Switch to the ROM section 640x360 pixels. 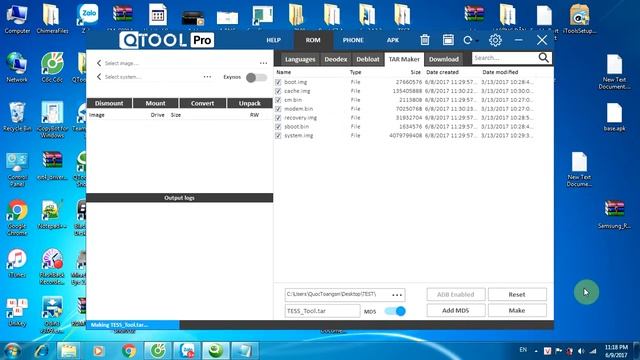tap(313, 40)
